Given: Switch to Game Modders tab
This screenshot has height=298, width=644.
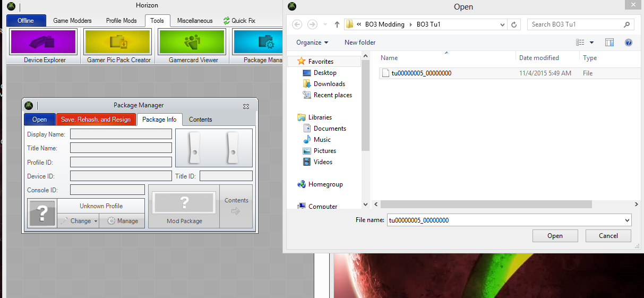Looking at the screenshot, I should pyautogui.click(x=72, y=21).
